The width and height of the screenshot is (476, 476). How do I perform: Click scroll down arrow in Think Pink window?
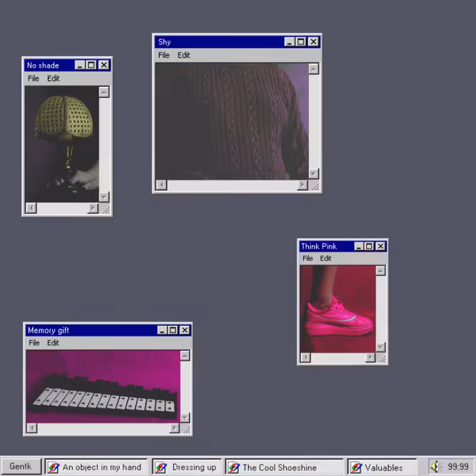381,347
